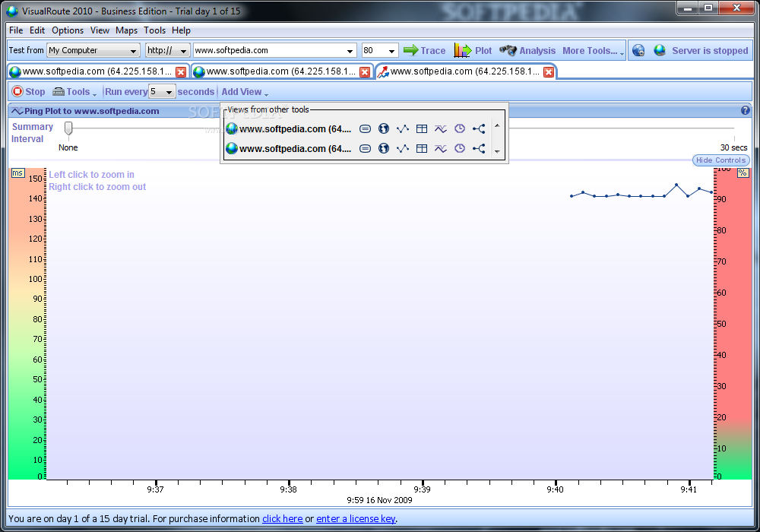Click the ping plot icon in first Views row
The width and height of the screenshot is (760, 532).
441,129
